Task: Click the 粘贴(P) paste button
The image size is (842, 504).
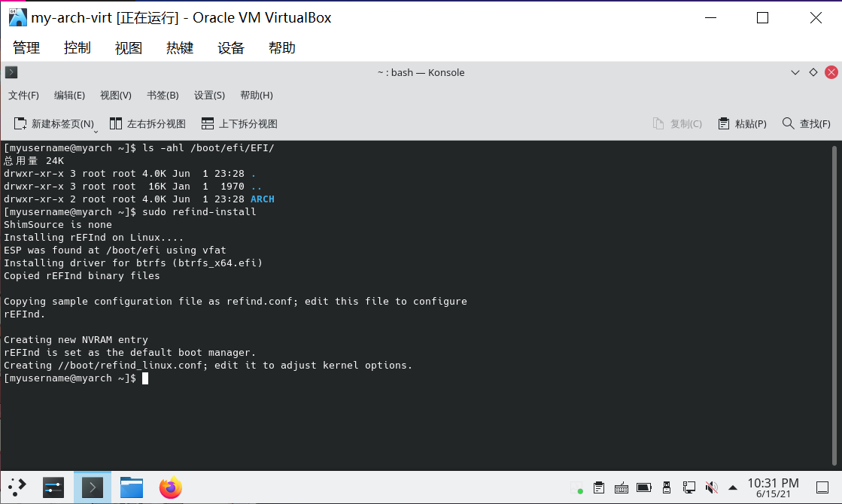Action: 742,124
